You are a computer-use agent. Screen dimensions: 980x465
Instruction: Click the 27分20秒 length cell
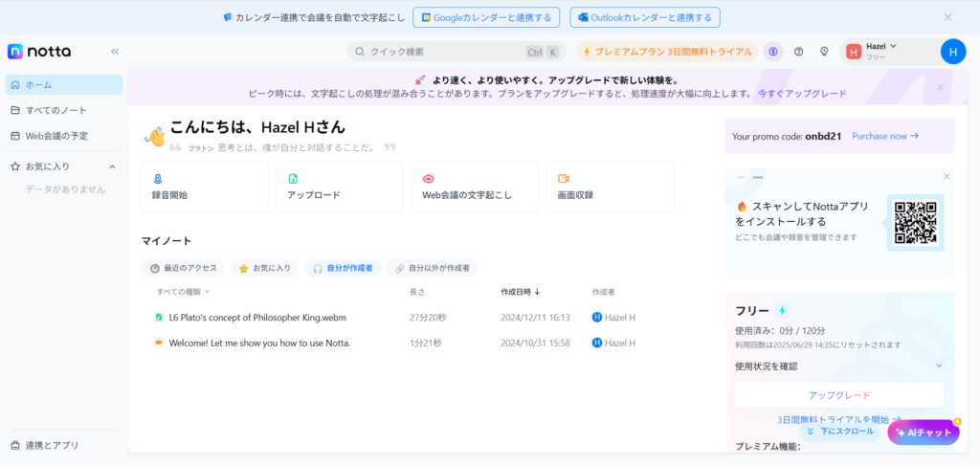click(x=428, y=318)
